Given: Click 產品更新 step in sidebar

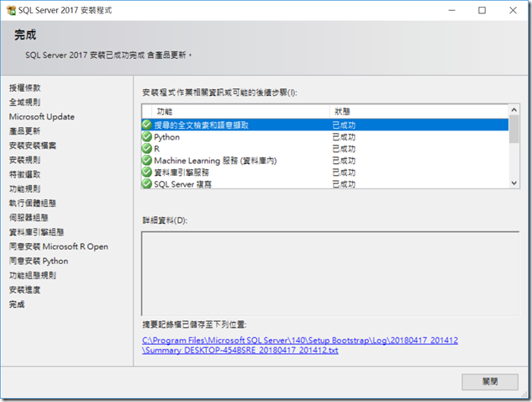Looking at the screenshot, I should [24, 131].
